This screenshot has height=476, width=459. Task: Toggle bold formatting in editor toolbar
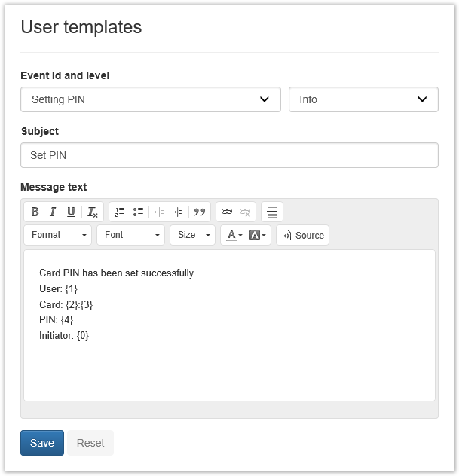click(35, 212)
